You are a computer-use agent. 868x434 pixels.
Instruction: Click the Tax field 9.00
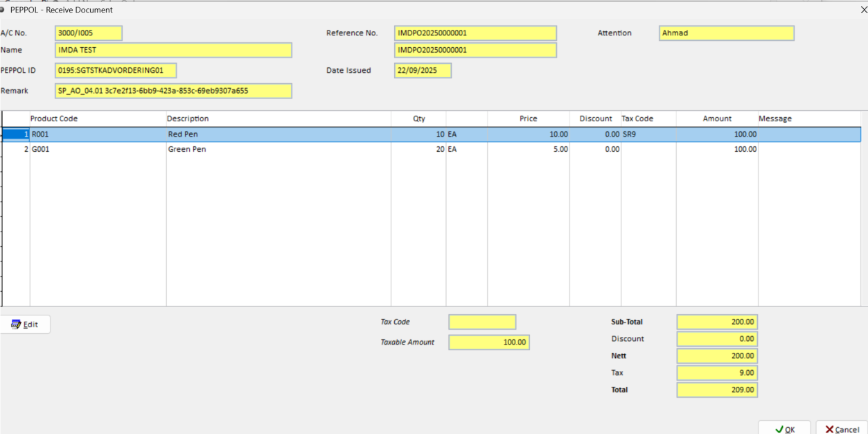(717, 373)
